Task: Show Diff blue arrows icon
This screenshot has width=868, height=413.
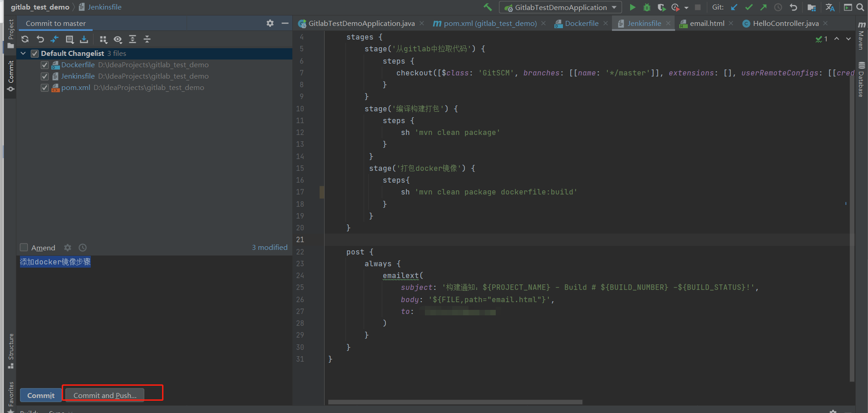Action: (54, 40)
